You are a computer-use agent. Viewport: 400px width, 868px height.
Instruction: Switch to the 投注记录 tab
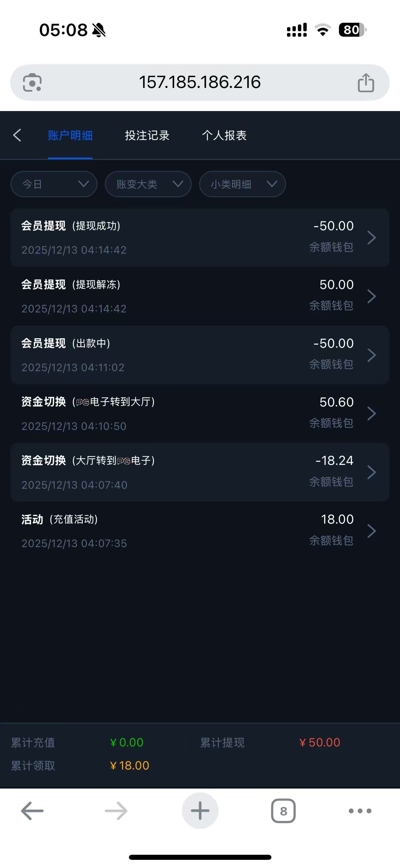147,135
